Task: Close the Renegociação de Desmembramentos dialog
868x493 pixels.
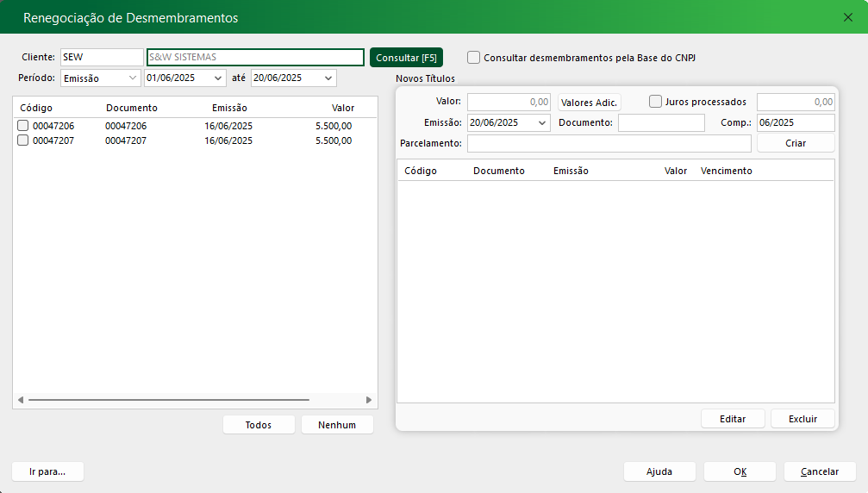Action: tap(847, 17)
